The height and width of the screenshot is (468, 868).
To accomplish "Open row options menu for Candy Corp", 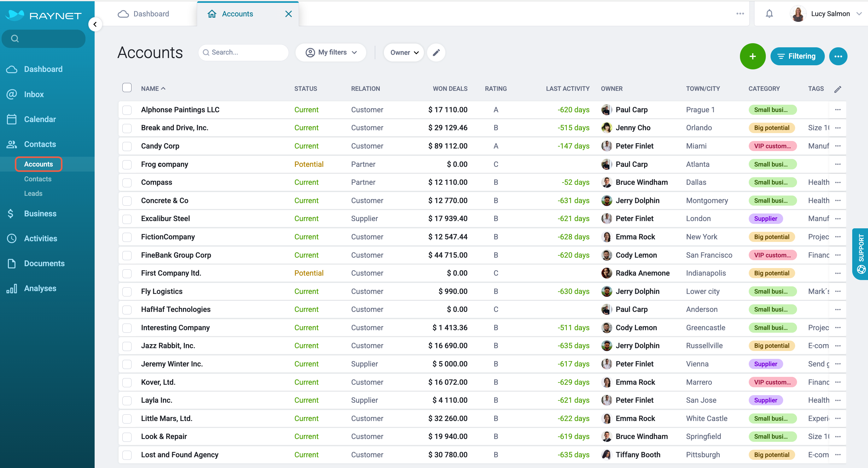I will (838, 146).
